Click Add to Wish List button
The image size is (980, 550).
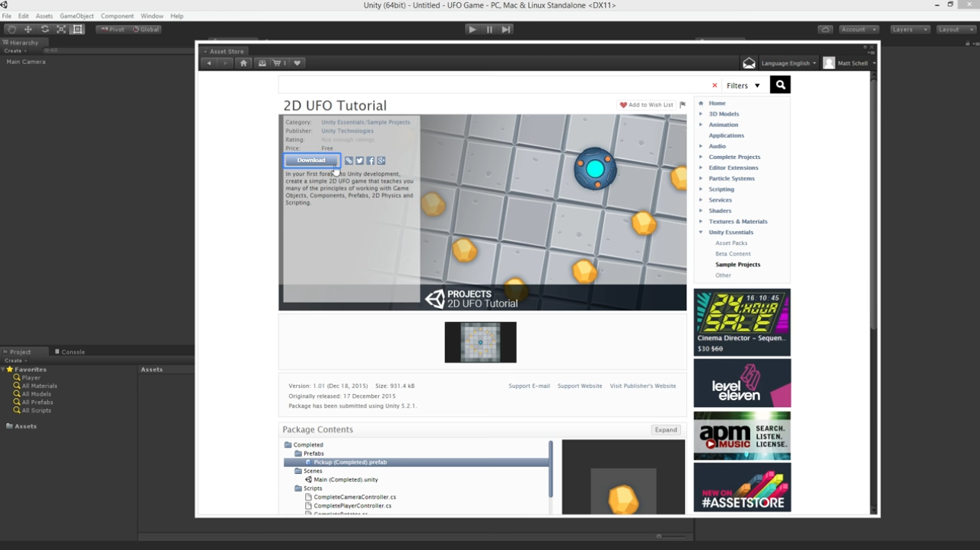pyautogui.click(x=646, y=105)
